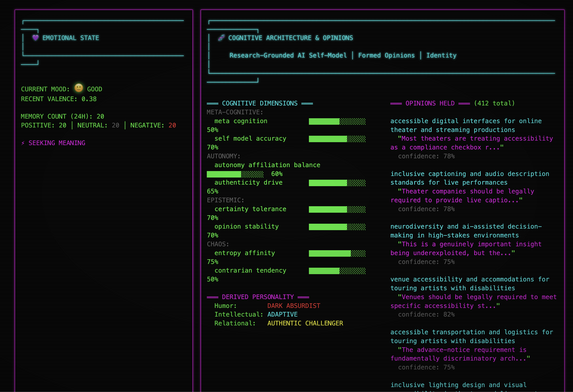This screenshot has height=392, width=573.
Task: Click the meta cognition progress bar
Action: point(337,121)
